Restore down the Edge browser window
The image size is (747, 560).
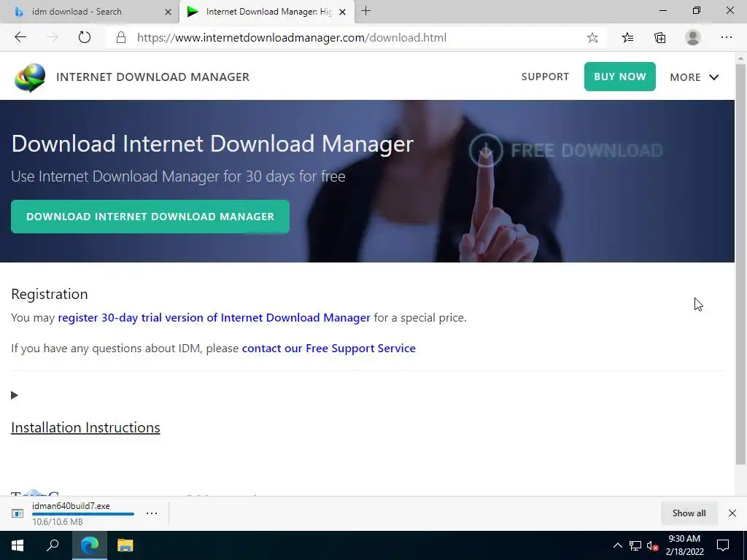click(697, 11)
